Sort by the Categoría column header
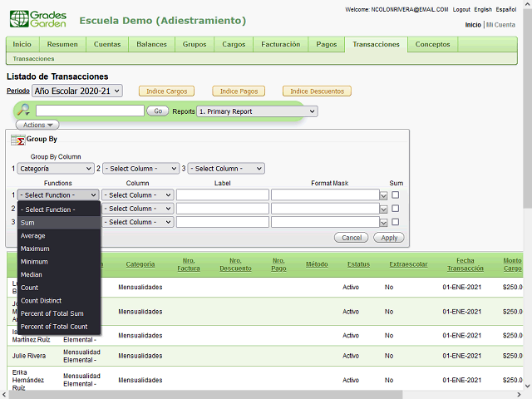The image size is (532, 399). coord(140,264)
